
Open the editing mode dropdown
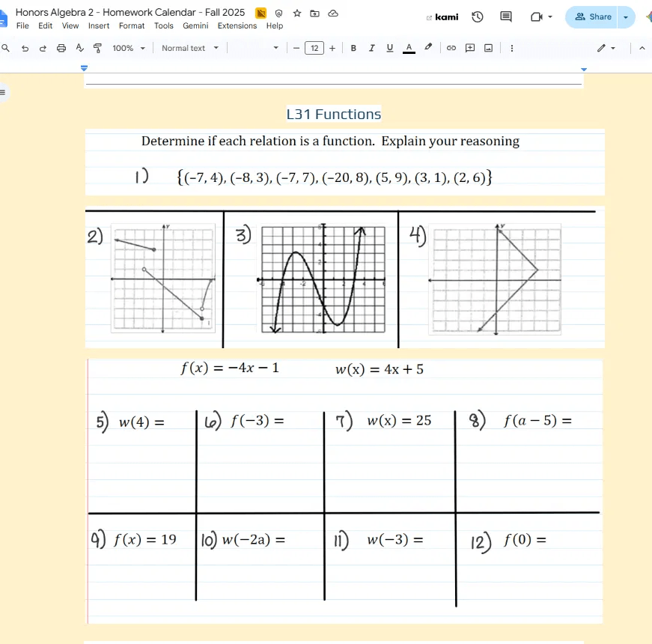pyautogui.click(x=606, y=48)
